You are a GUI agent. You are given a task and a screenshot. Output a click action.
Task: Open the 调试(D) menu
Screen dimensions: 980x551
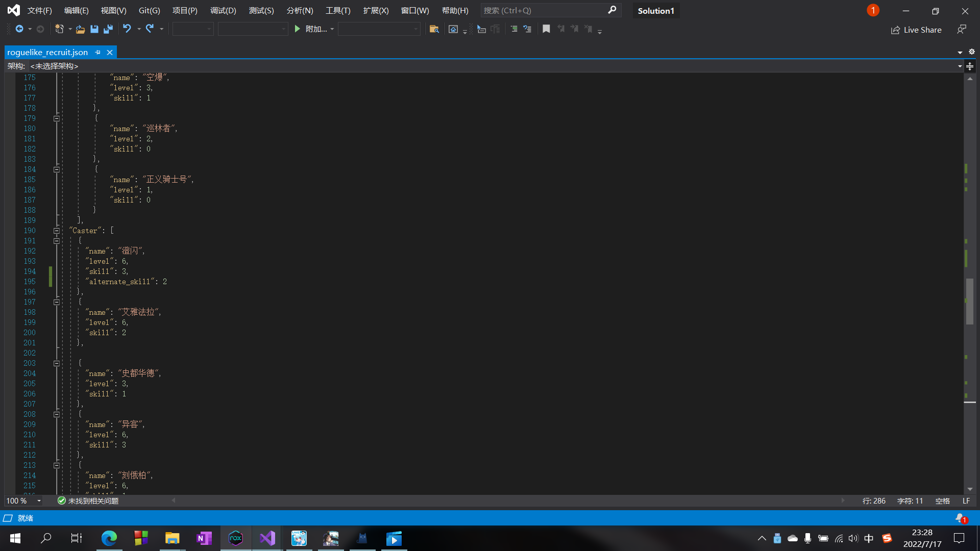pyautogui.click(x=223, y=11)
